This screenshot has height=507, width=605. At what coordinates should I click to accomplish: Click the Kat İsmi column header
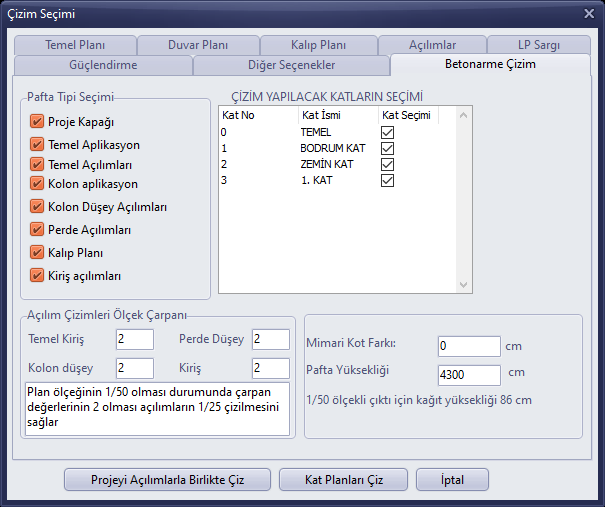tap(338, 115)
